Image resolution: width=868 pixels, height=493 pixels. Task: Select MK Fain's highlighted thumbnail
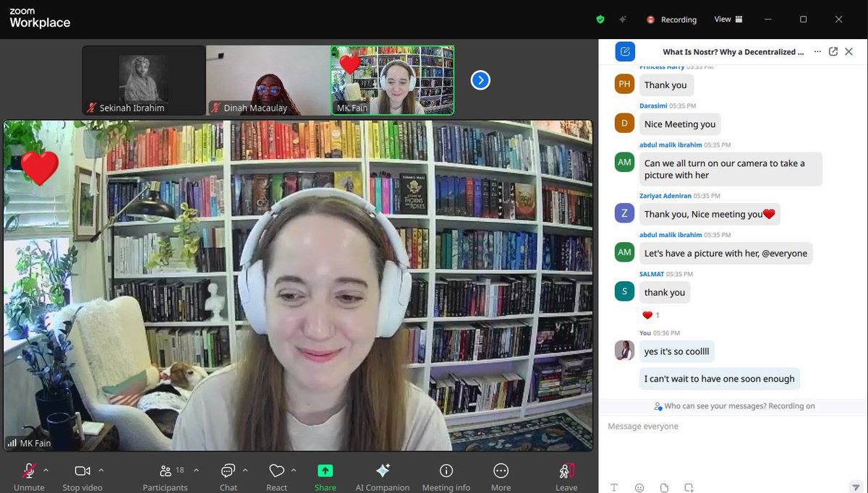point(393,80)
